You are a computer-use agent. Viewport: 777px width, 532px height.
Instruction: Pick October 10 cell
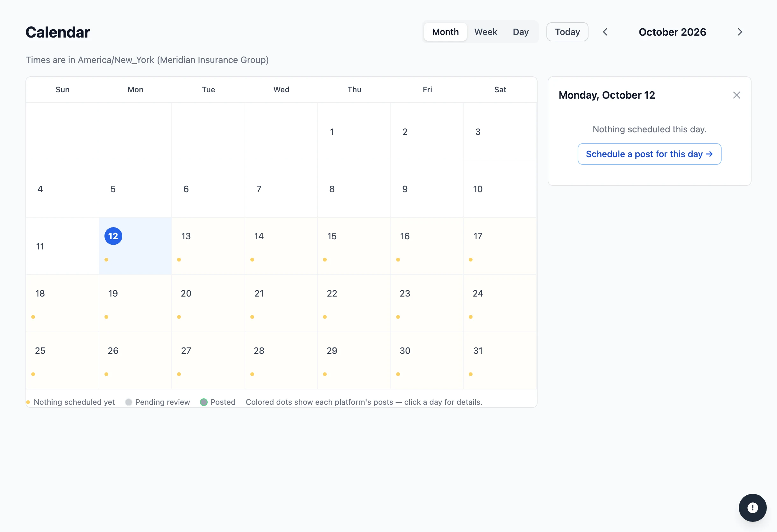click(500, 189)
